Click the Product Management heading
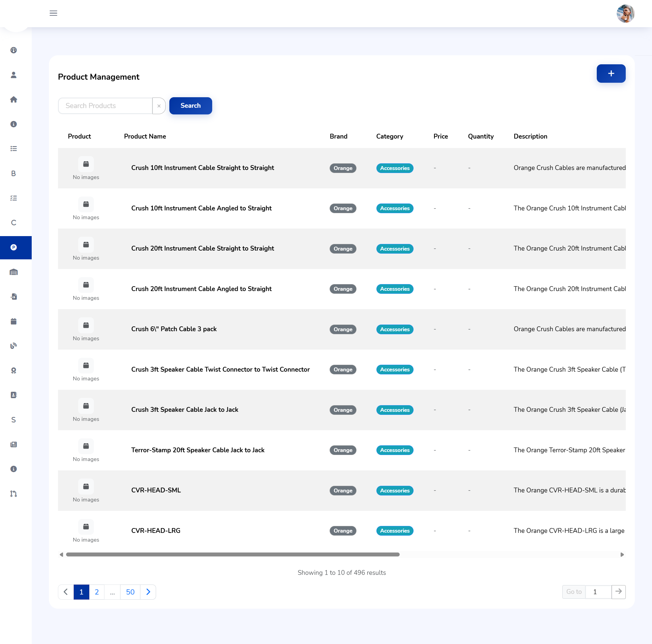Image resolution: width=652 pixels, height=644 pixels. tap(98, 77)
